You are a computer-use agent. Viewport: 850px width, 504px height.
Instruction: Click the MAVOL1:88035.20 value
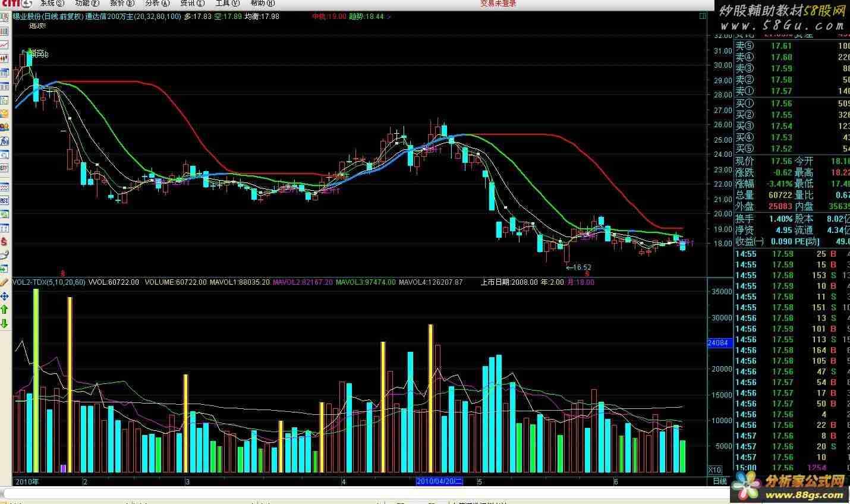point(240,282)
